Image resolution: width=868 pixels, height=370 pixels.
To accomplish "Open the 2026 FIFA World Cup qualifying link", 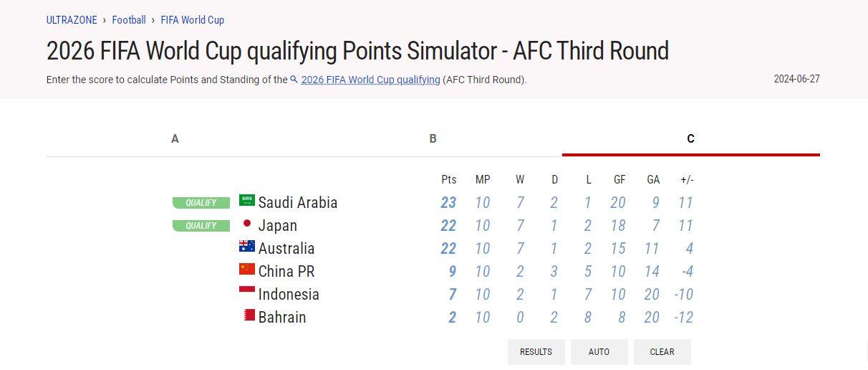I will pos(370,80).
